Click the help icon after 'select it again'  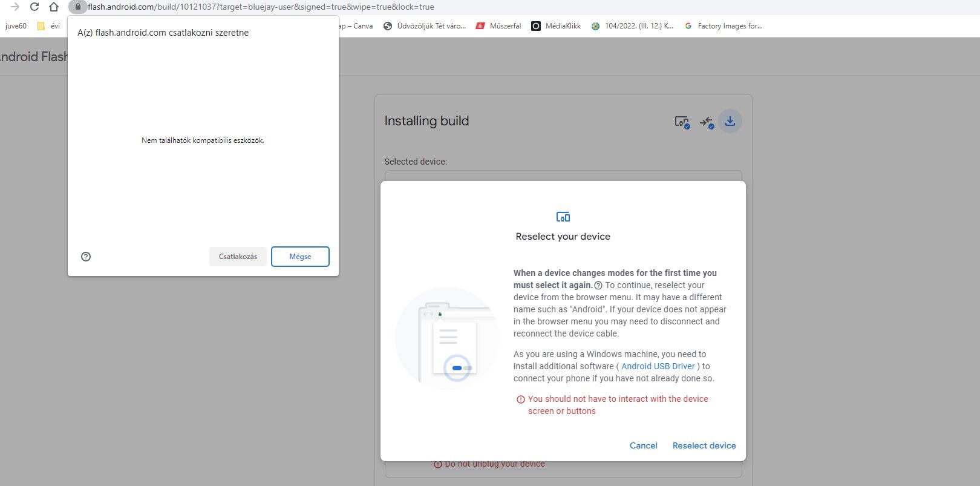(598, 285)
